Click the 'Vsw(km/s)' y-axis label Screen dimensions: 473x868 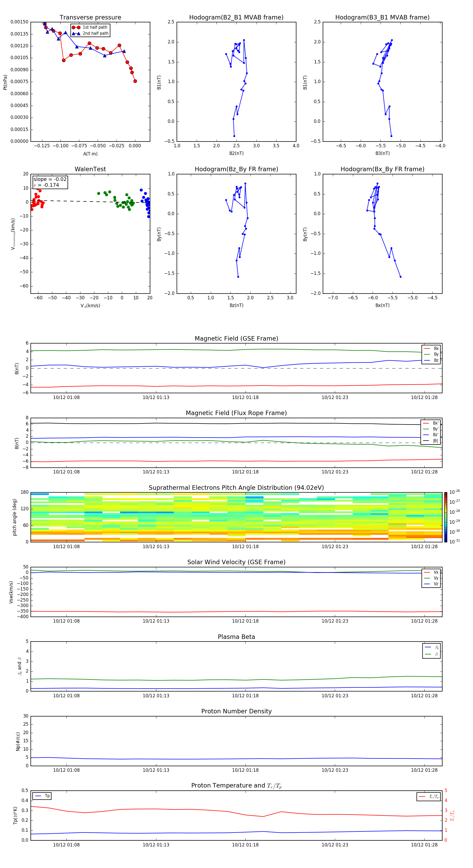tap(11, 592)
